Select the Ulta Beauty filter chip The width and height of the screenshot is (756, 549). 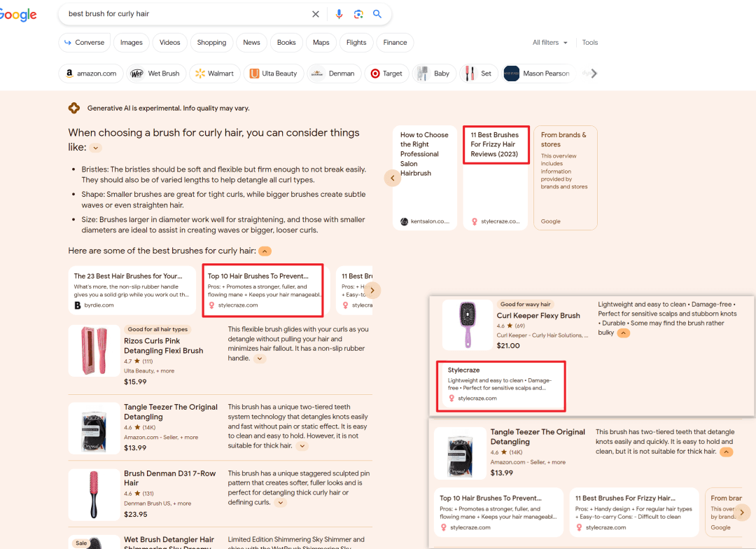pos(274,74)
